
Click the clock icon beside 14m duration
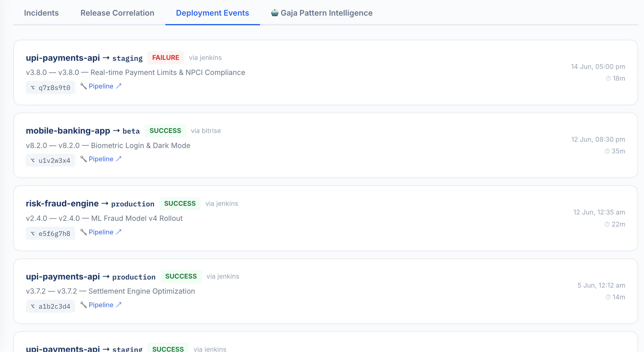[x=608, y=297]
